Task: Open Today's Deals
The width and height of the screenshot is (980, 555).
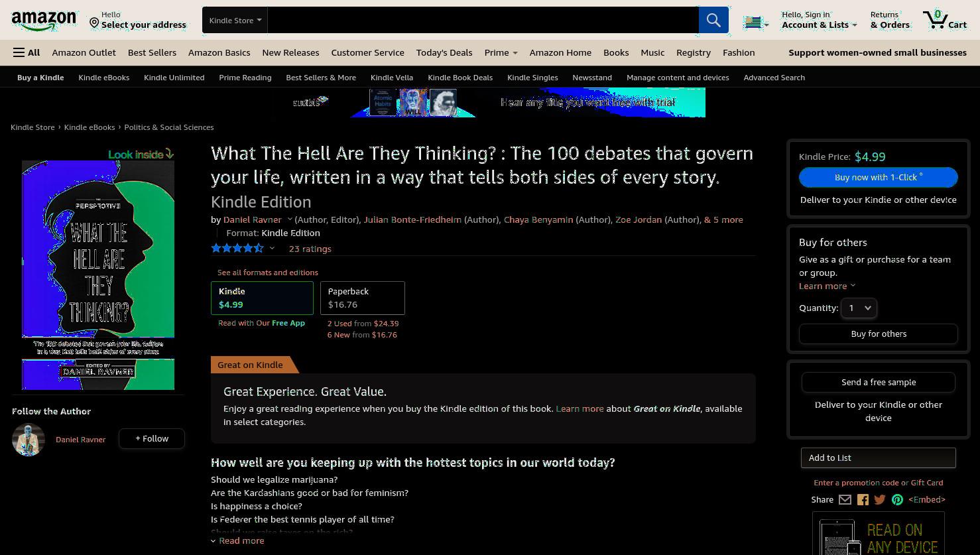Action: pos(444,52)
